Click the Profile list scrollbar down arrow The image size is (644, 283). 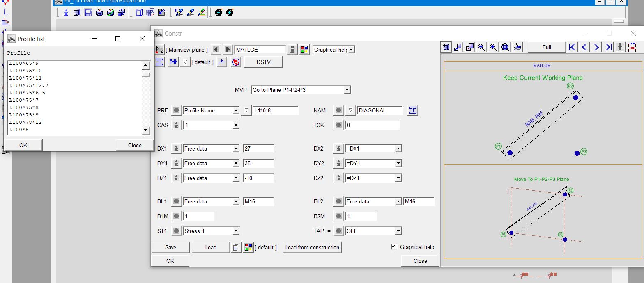pos(146,130)
